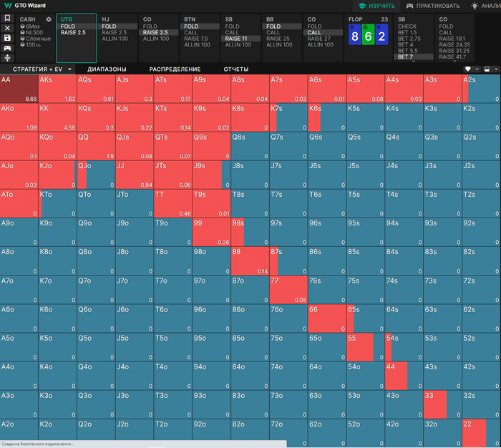Click the Сложные solution type setting

pyautogui.click(x=35, y=39)
